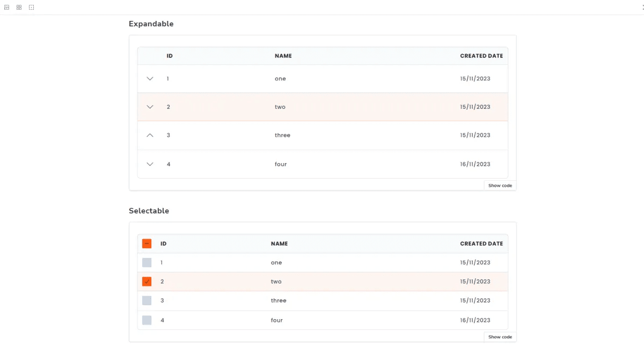Check the checkbox for row 'three'

147,300
